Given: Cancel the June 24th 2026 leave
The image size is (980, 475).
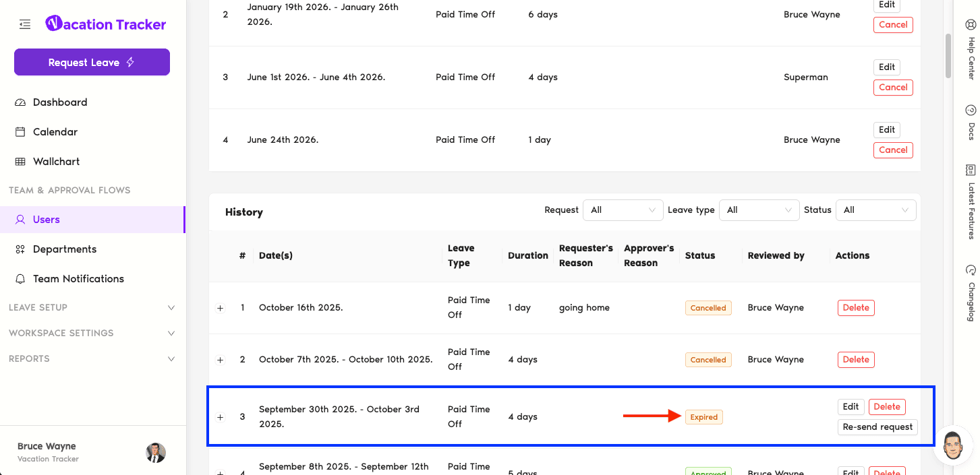Looking at the screenshot, I should pyautogui.click(x=893, y=150).
